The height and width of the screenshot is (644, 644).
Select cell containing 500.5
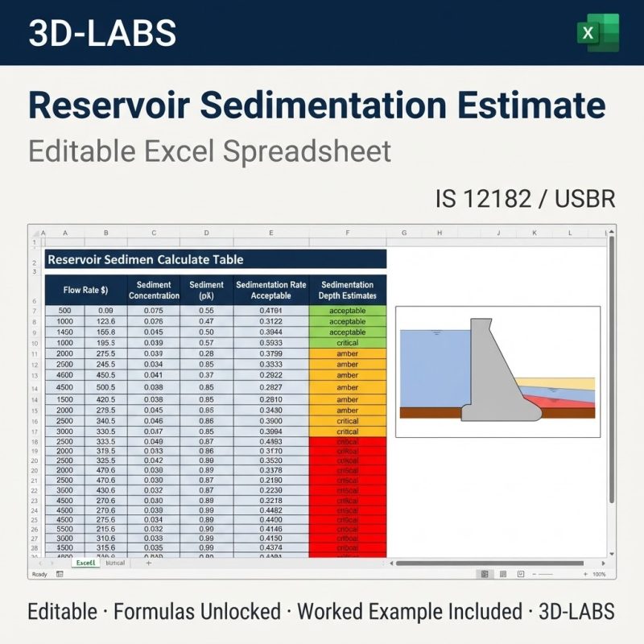[x=106, y=387]
